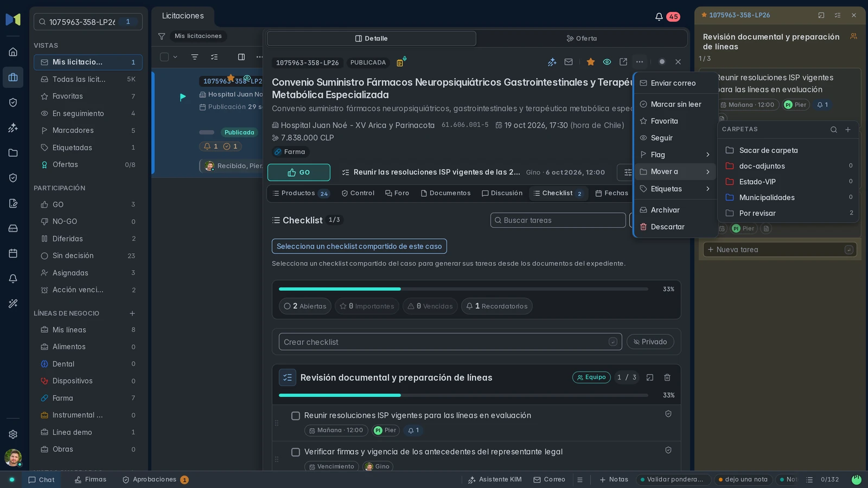Choose Descartar in the context menu

[675, 227]
